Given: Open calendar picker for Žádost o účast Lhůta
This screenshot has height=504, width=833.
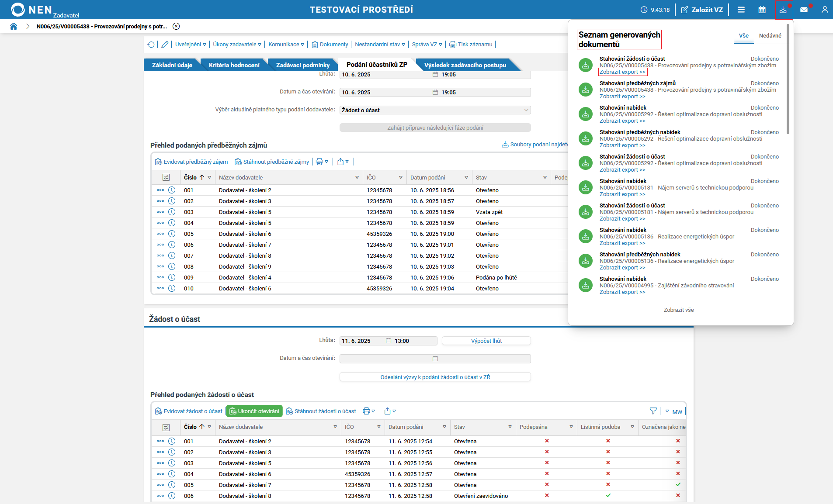Looking at the screenshot, I should pyautogui.click(x=389, y=341).
